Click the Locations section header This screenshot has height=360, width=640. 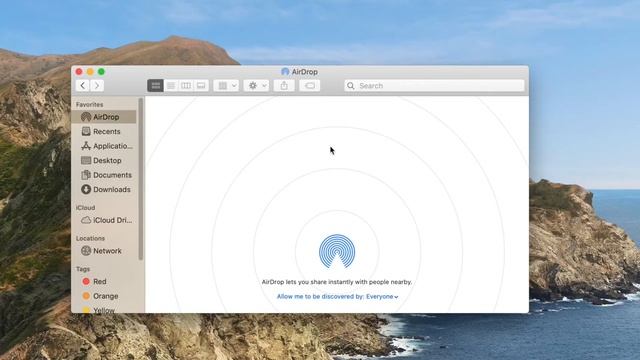click(x=90, y=238)
